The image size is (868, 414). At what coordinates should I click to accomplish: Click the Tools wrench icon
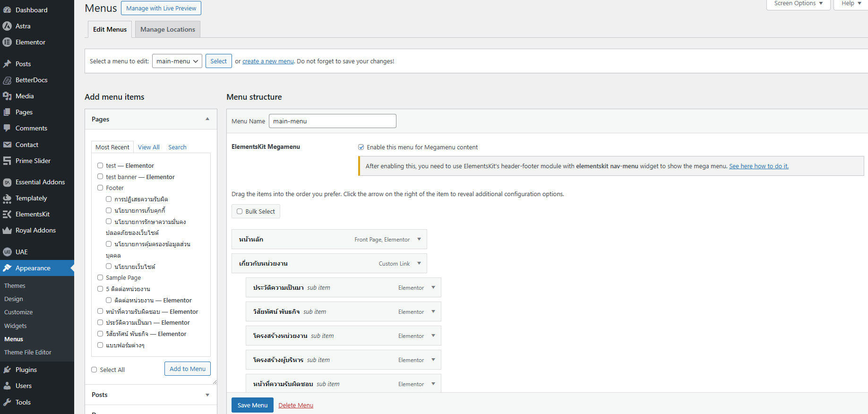(x=7, y=402)
